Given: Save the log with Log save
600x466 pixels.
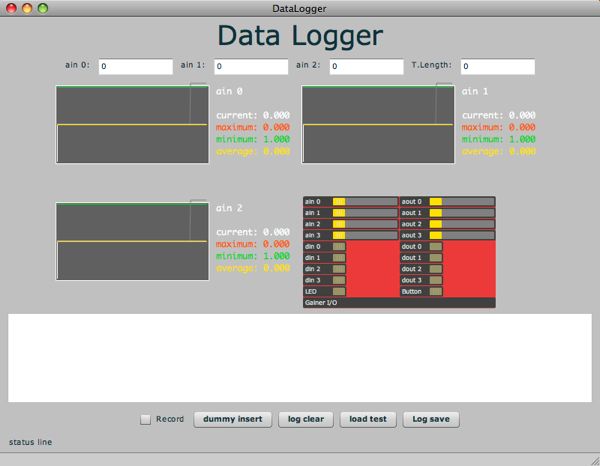Looking at the screenshot, I should (431, 419).
